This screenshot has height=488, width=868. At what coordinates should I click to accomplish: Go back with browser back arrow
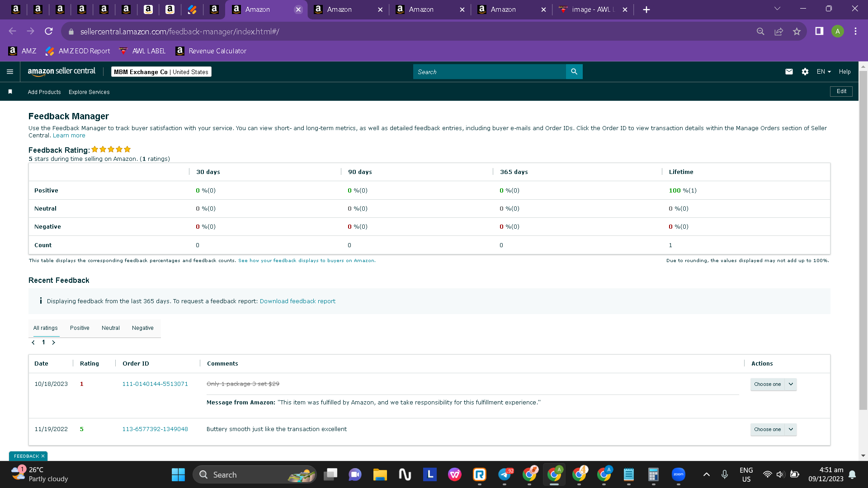coord(12,31)
